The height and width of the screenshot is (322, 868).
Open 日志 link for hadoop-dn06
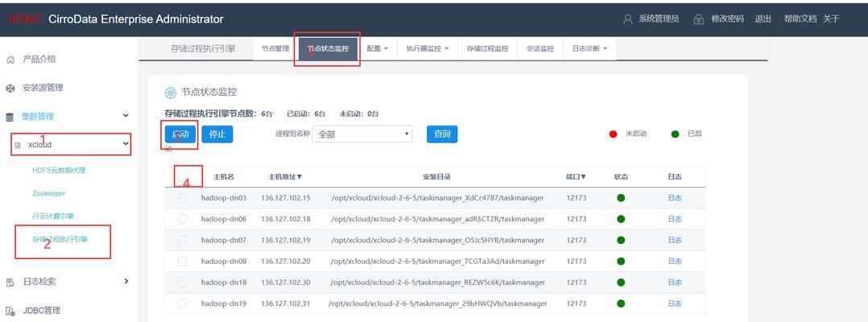coord(674,219)
